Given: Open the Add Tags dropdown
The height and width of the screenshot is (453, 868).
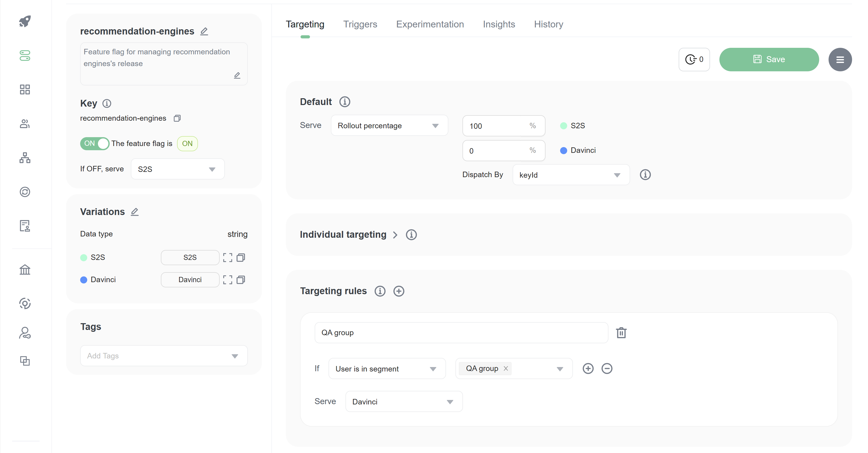Looking at the screenshot, I should [x=164, y=356].
